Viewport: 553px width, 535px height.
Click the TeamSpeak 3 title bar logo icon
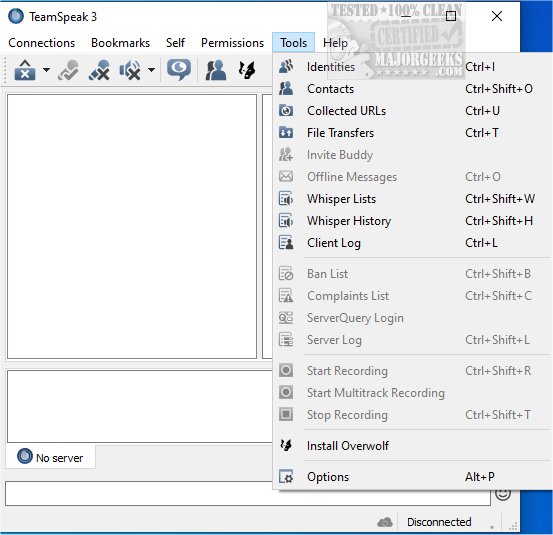click(x=16, y=16)
